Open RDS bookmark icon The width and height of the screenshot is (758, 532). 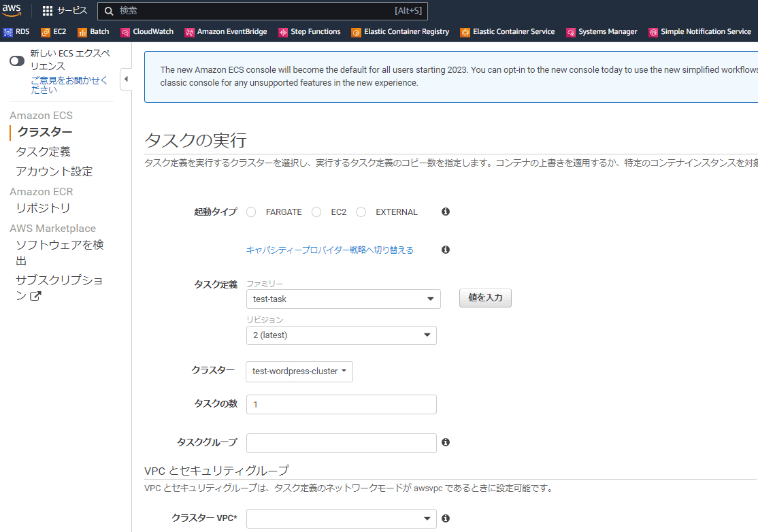[7, 32]
